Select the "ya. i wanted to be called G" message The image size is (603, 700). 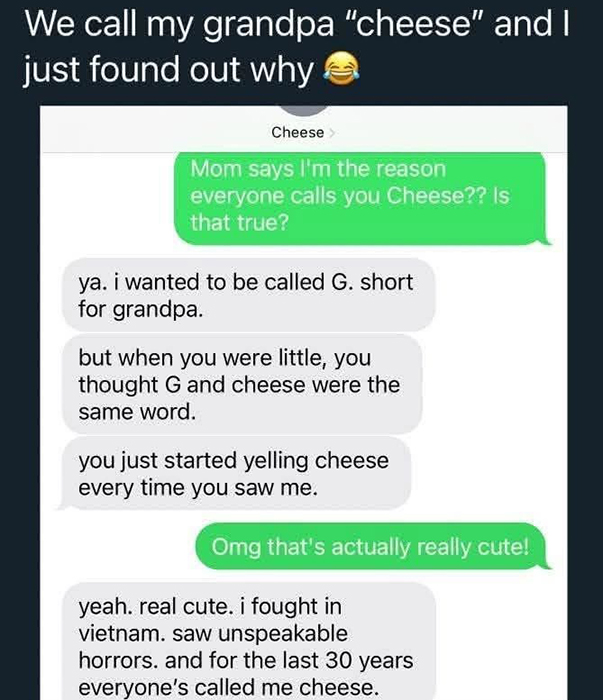click(248, 295)
